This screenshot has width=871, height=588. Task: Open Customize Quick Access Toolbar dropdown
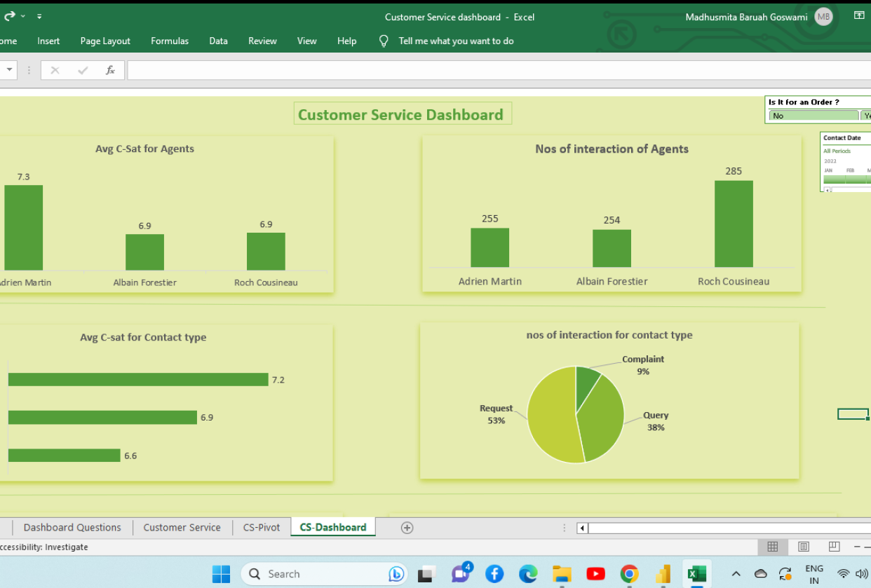(x=39, y=15)
